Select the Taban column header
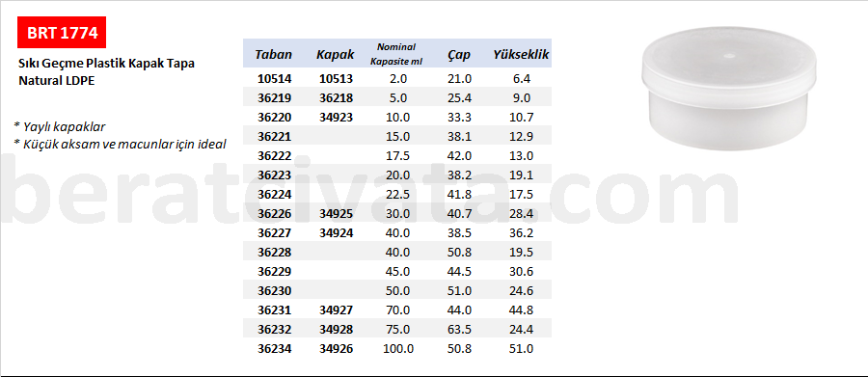Viewport: 868px width, 377px height. pyautogui.click(x=274, y=55)
